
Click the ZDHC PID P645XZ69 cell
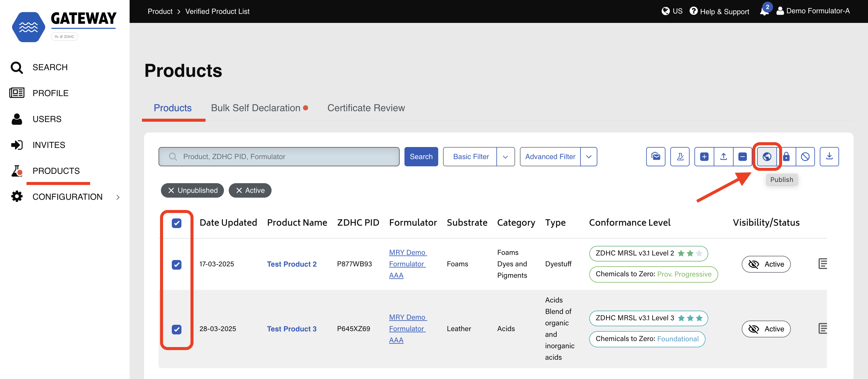click(354, 328)
